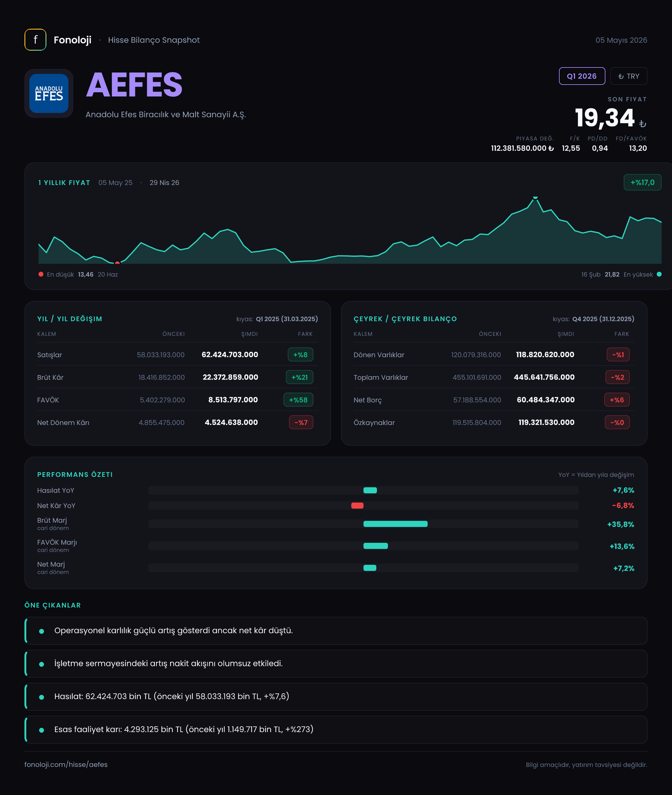Click the +%21 Brüt Kâr change badge
The height and width of the screenshot is (795, 672).
coord(299,377)
